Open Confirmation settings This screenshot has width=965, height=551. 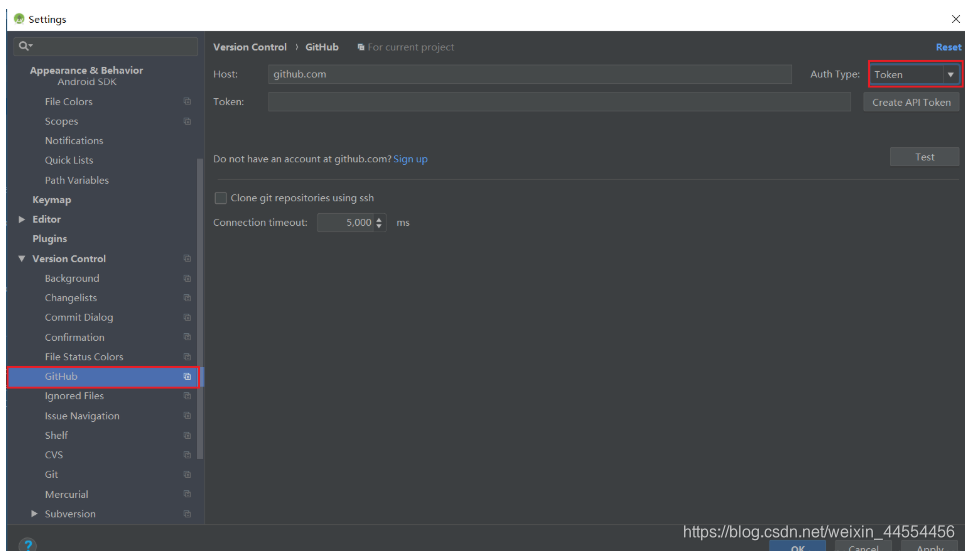[74, 337]
